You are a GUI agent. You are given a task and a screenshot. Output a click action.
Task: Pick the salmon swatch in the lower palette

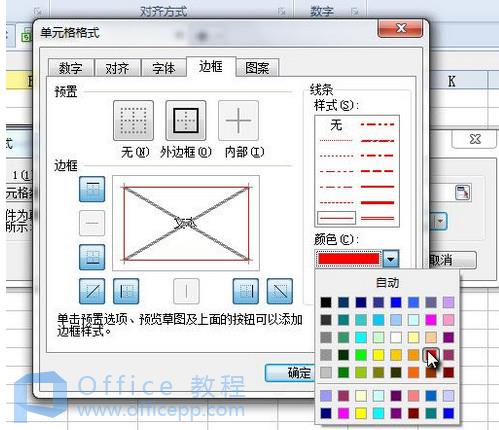coord(413,396)
